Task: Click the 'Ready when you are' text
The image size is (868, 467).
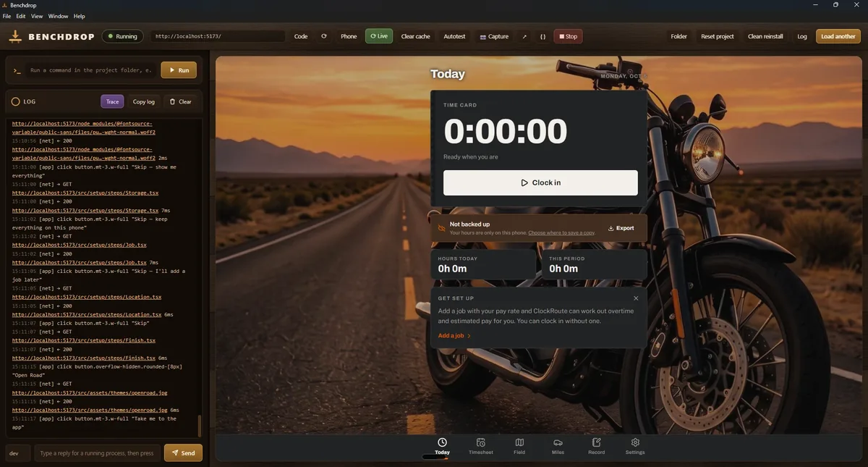Action: click(x=471, y=156)
